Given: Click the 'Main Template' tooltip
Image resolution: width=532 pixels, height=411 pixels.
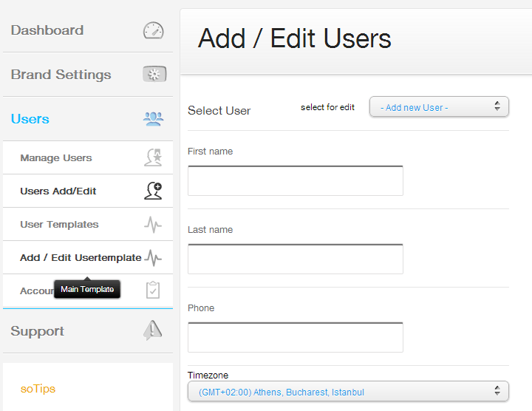Looking at the screenshot, I should tap(87, 289).
